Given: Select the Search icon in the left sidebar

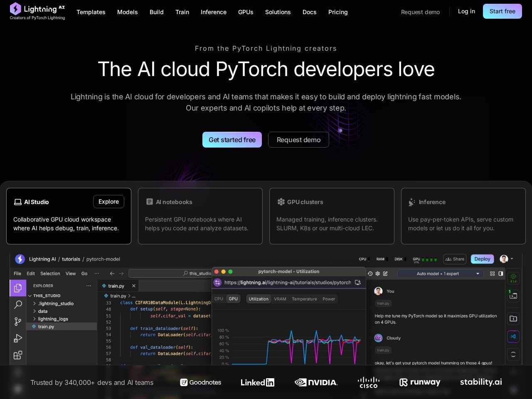Looking at the screenshot, I should pos(17,305).
